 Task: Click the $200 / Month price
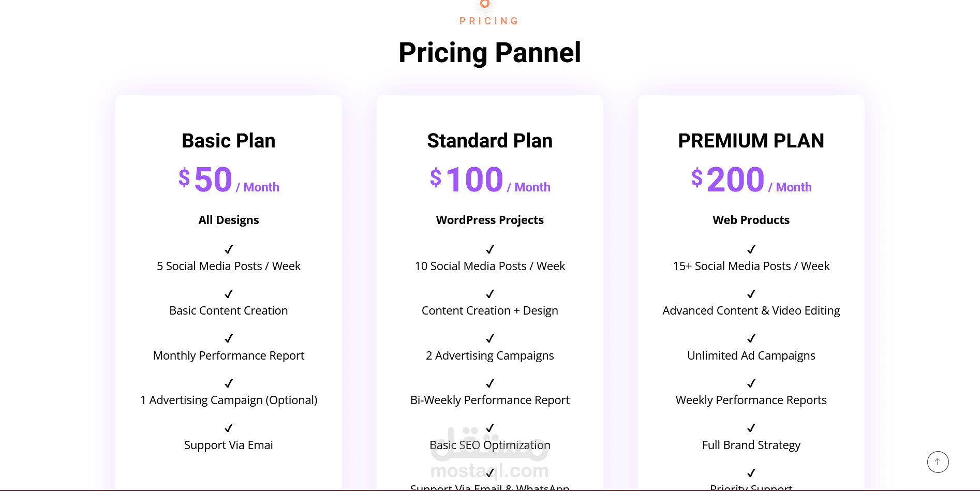pos(751,180)
